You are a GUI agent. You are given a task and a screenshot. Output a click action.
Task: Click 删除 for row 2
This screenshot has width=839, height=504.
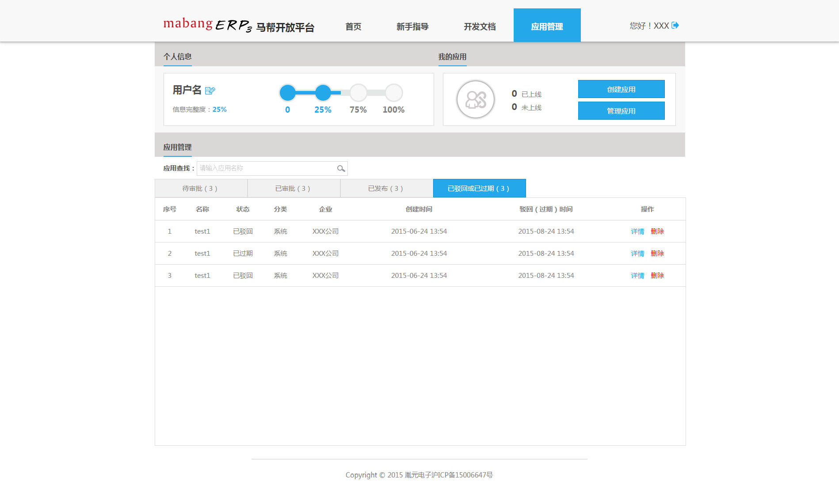657,254
